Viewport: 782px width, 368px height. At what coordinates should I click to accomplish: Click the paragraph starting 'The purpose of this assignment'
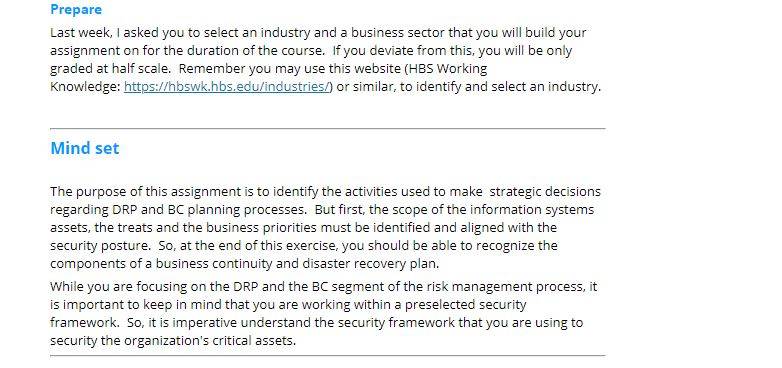pos(325,227)
